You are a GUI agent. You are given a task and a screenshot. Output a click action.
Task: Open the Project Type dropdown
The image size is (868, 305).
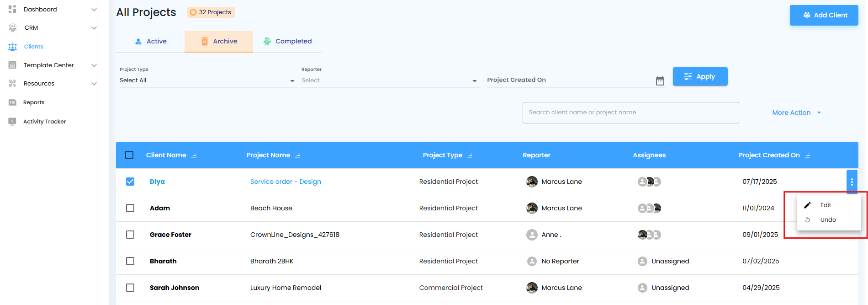click(207, 80)
